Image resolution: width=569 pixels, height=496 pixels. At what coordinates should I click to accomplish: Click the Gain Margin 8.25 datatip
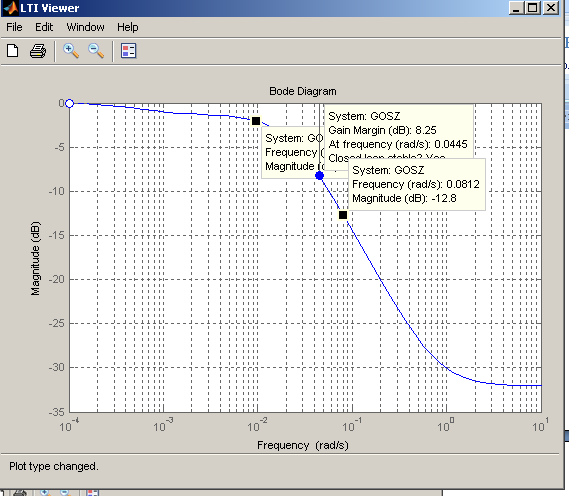click(399, 133)
